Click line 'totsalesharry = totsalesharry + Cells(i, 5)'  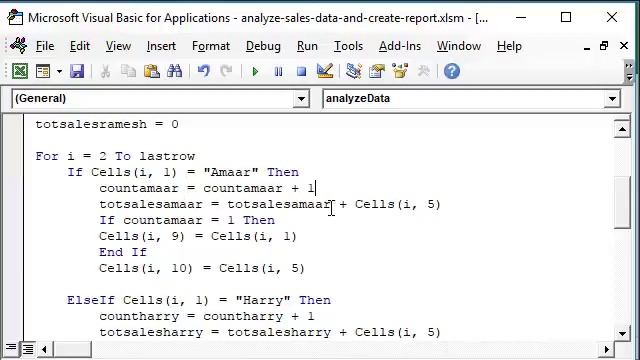tap(270, 332)
